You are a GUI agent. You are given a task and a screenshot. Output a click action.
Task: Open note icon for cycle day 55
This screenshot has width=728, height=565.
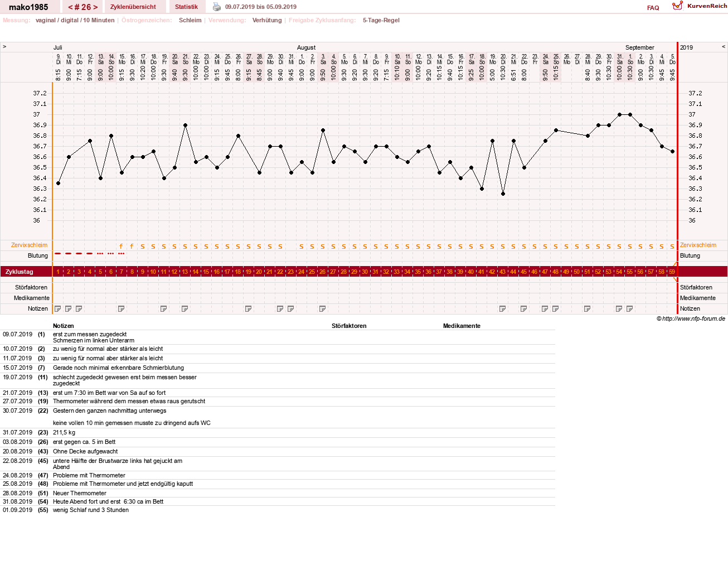(x=630, y=308)
